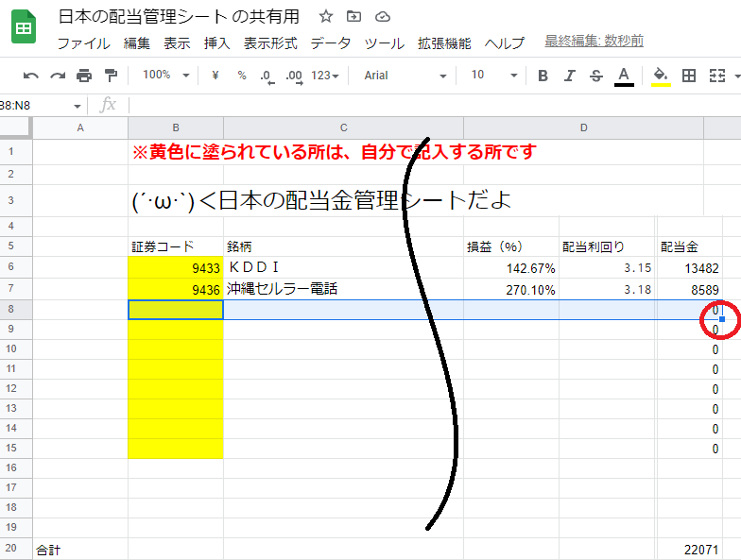Check the cloud save status icon
741x560 pixels.
[x=382, y=17]
